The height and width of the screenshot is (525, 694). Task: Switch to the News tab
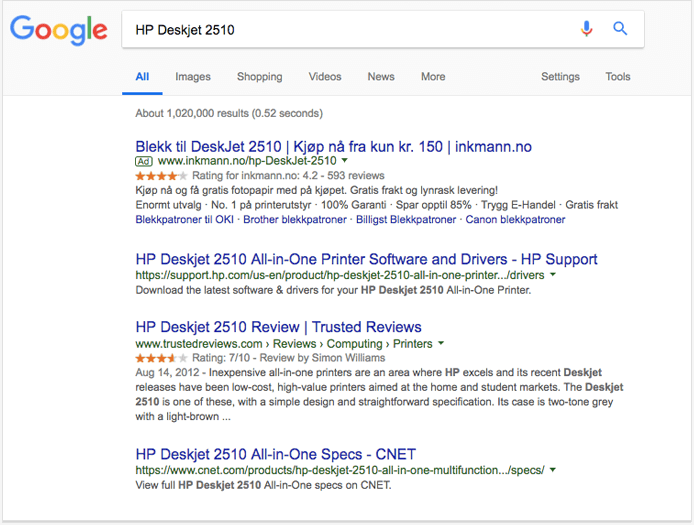(x=381, y=77)
